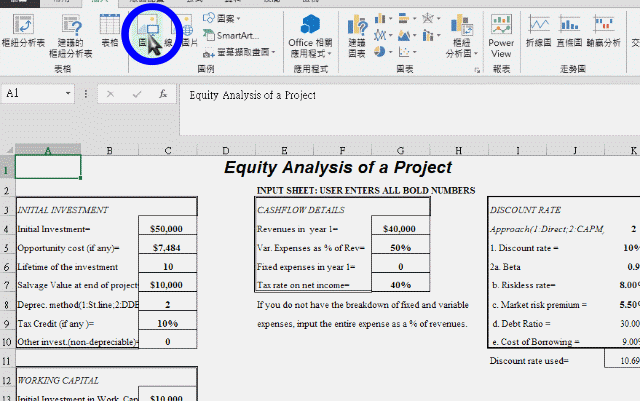This screenshot has height=401, width=640.
Task: Click the Select All corner triangle
Action: [x=8, y=150]
